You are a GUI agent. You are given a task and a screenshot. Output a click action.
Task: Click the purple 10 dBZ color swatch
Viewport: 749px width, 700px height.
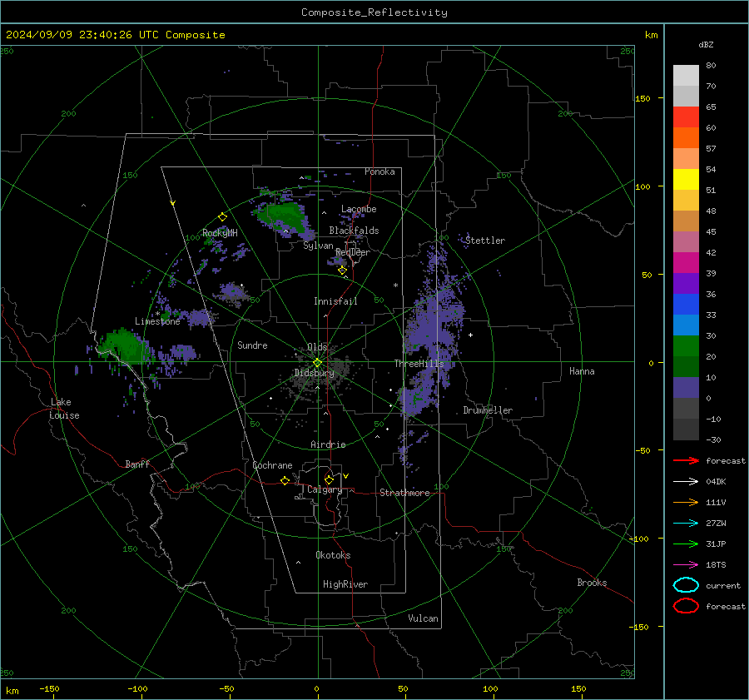coord(686,387)
